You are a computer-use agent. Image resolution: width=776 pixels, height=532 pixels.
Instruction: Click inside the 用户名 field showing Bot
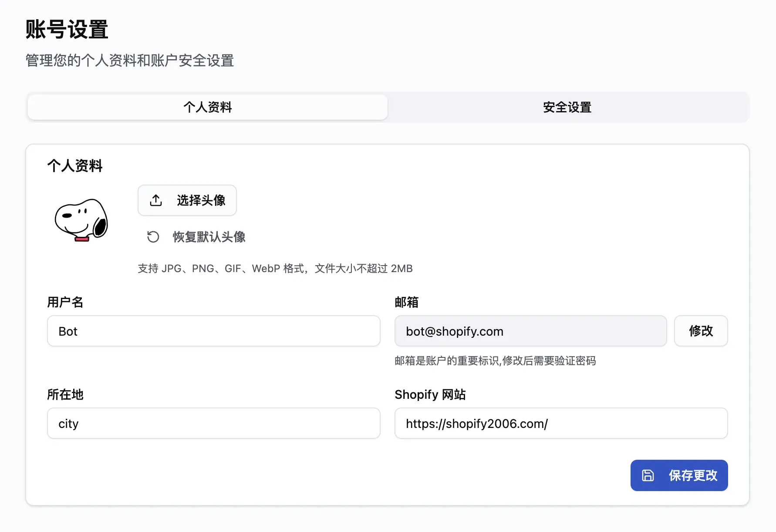point(213,331)
